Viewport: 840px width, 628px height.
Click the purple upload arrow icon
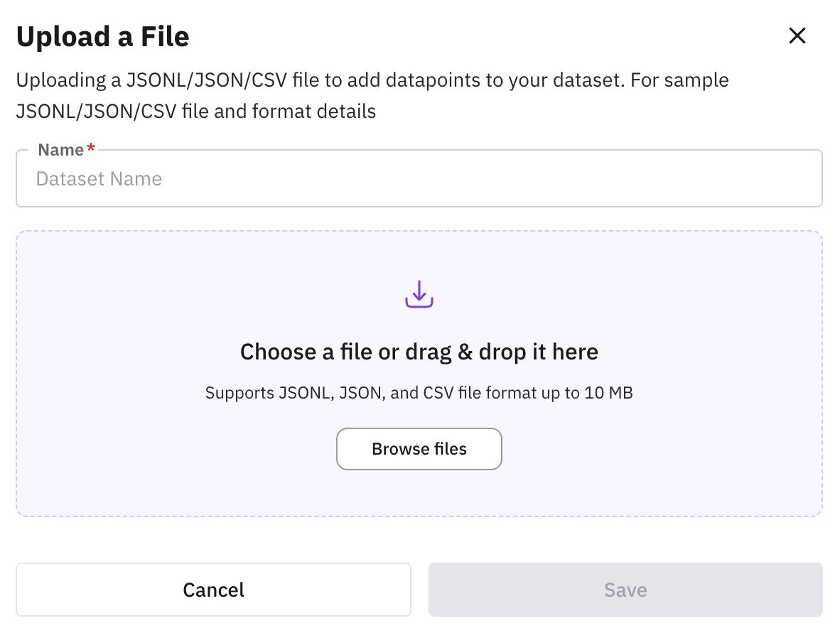[419, 294]
